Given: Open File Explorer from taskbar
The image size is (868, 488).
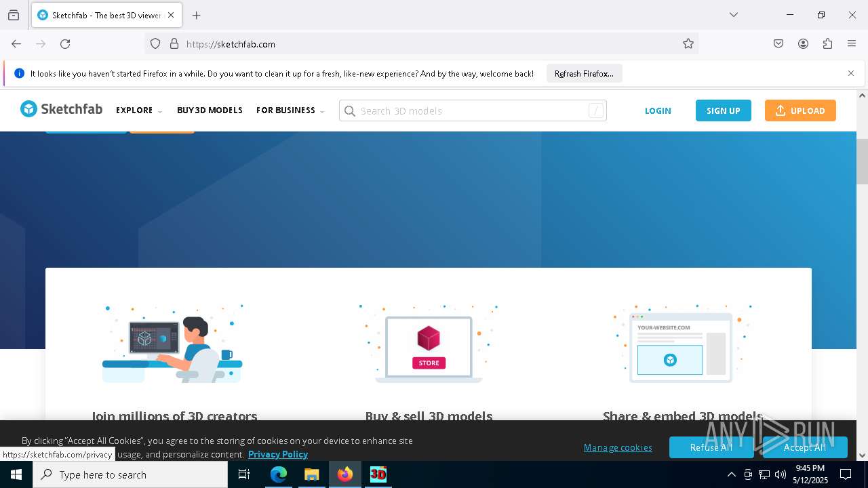Looking at the screenshot, I should pos(312,474).
